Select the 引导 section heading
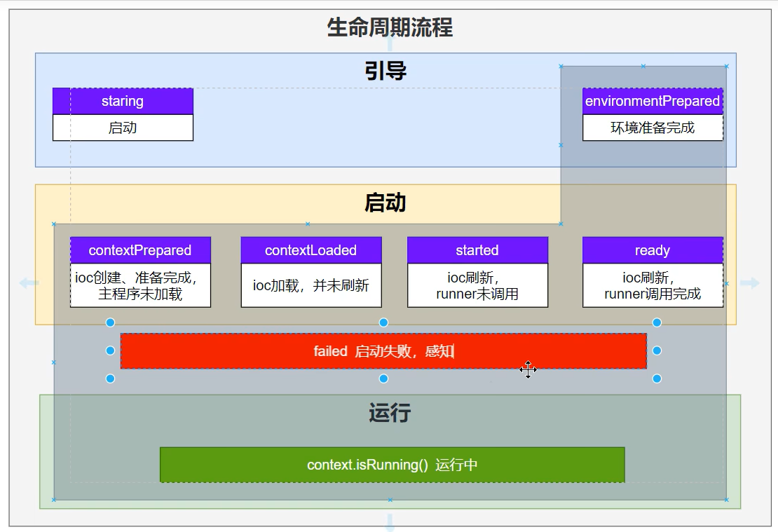Viewport: 778px width, 532px height. [x=385, y=71]
